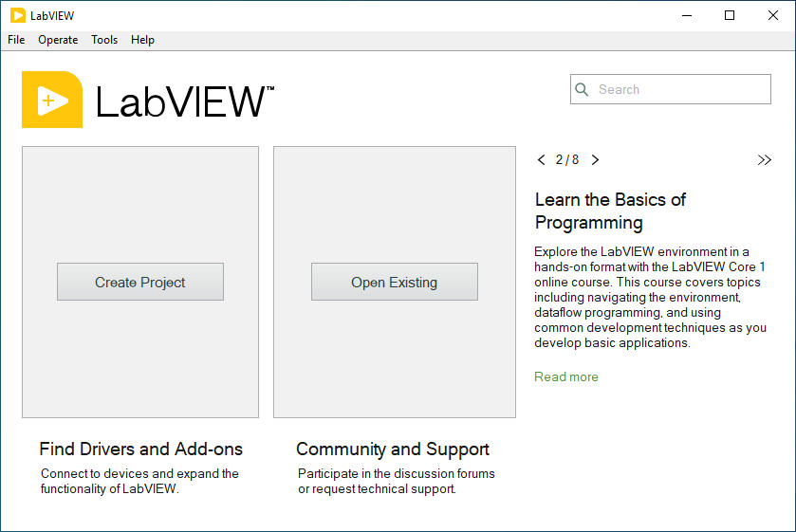Go to the previous news item arrow
This screenshot has height=532, width=796.
[542, 160]
